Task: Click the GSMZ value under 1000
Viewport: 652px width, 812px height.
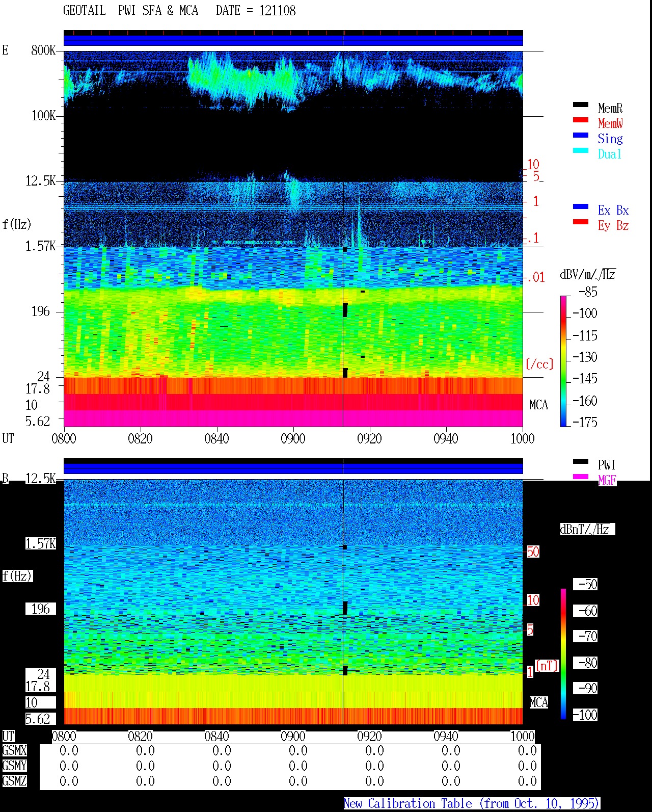Action: [527, 781]
